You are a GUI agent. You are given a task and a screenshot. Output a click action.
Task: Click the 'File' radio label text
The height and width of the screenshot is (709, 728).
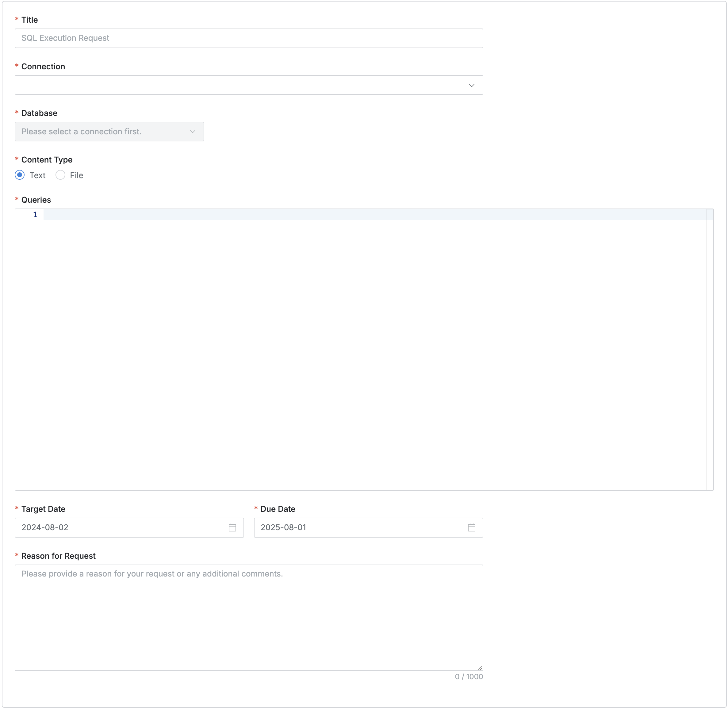(76, 175)
